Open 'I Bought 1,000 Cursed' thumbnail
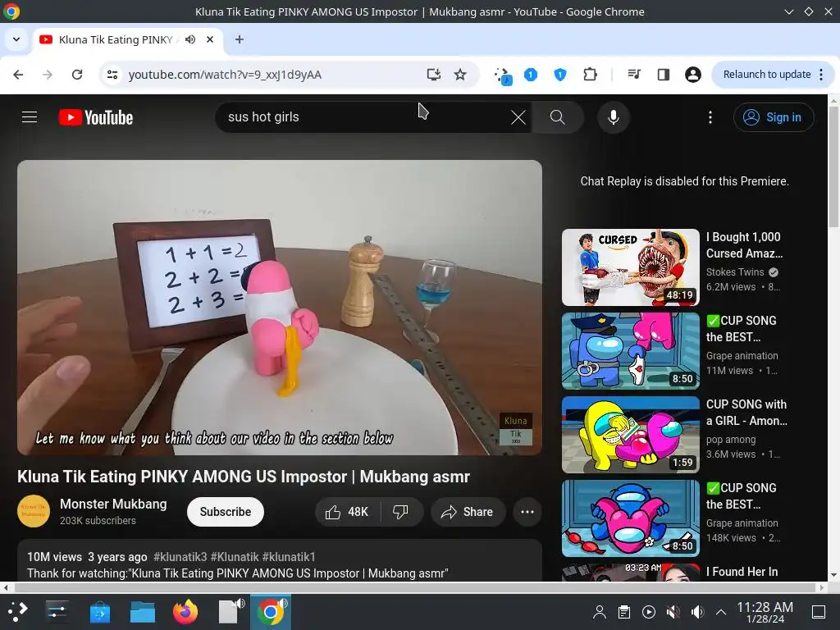Image resolution: width=840 pixels, height=630 pixels. pyautogui.click(x=631, y=267)
